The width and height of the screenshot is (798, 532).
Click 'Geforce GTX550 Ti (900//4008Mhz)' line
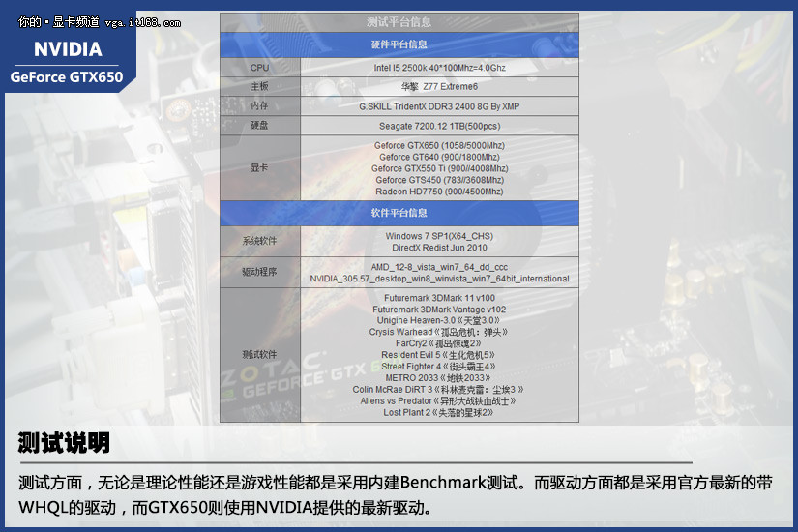click(x=440, y=168)
